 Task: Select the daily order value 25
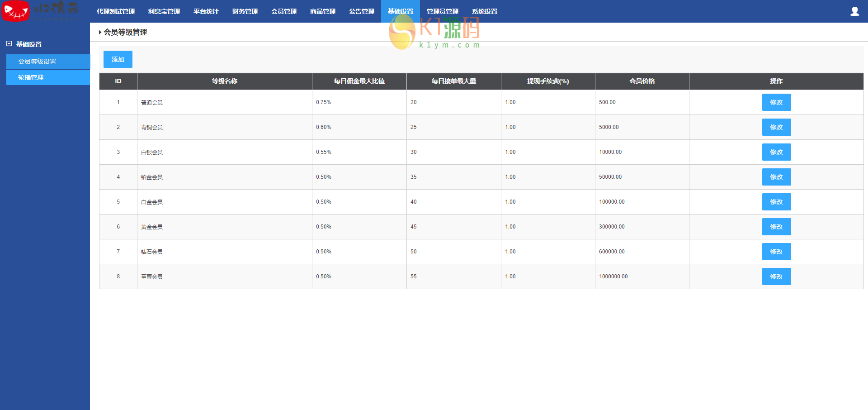414,127
